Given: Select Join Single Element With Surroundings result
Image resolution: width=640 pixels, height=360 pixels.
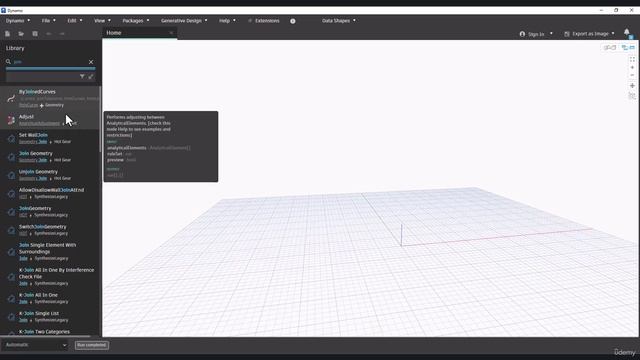Looking at the screenshot, I should point(51,251).
